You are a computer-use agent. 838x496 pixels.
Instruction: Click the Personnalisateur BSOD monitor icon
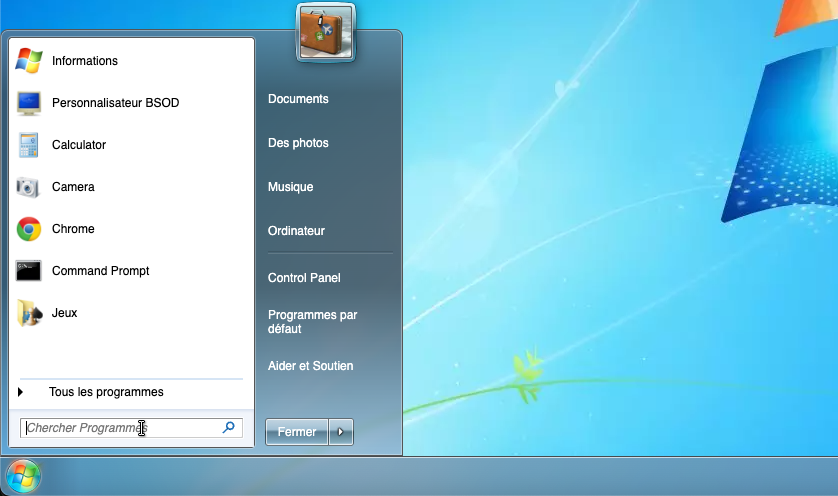(29, 103)
